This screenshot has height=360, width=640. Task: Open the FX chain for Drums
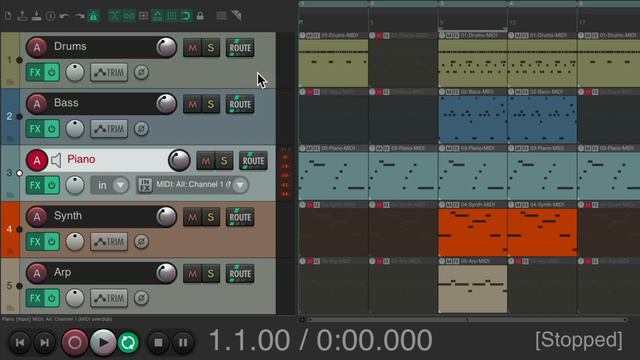tap(35, 73)
